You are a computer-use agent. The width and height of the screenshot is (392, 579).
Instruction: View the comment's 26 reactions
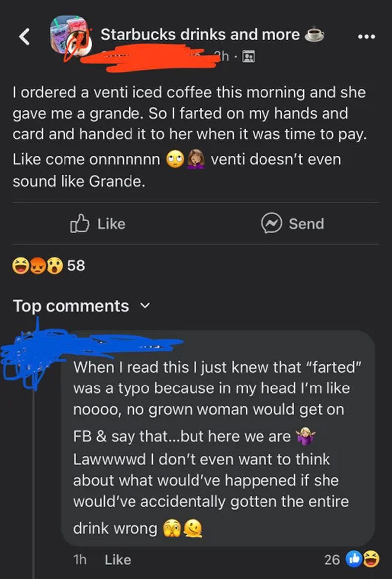click(x=332, y=560)
